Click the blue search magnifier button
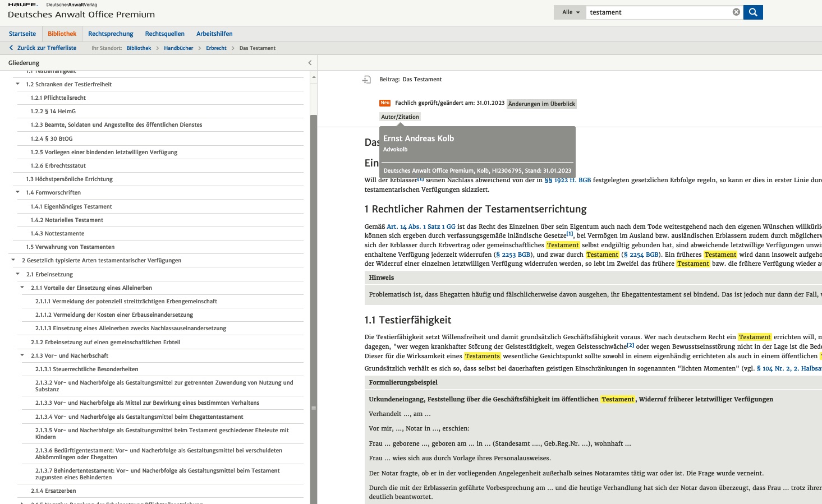The image size is (822, 504). click(753, 12)
